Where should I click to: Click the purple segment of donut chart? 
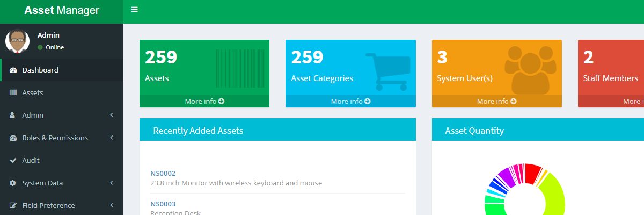click(x=507, y=177)
